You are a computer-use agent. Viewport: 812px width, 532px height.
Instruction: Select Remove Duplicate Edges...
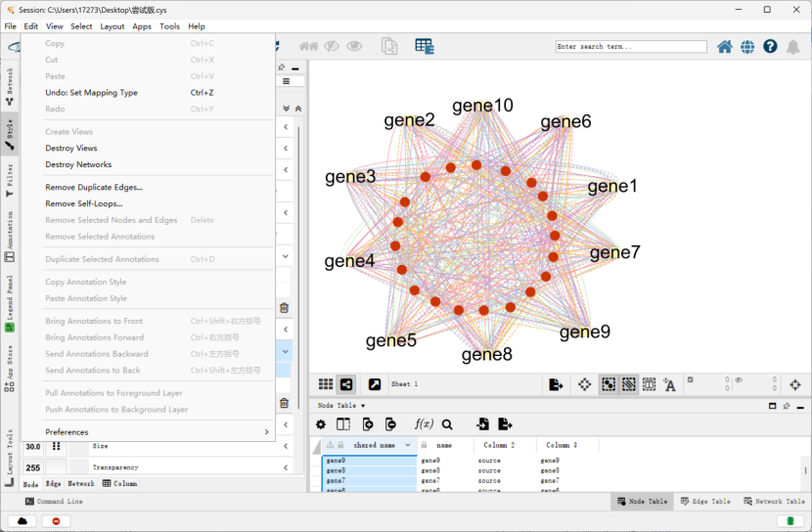coord(94,188)
